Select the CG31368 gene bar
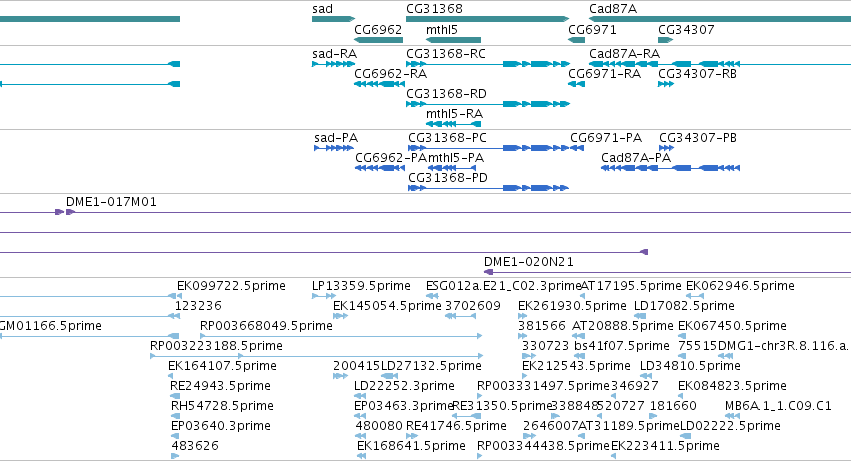 pos(487,19)
